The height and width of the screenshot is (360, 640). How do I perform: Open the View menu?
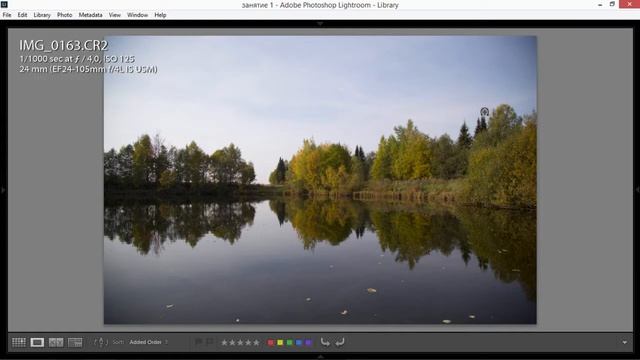pos(114,15)
